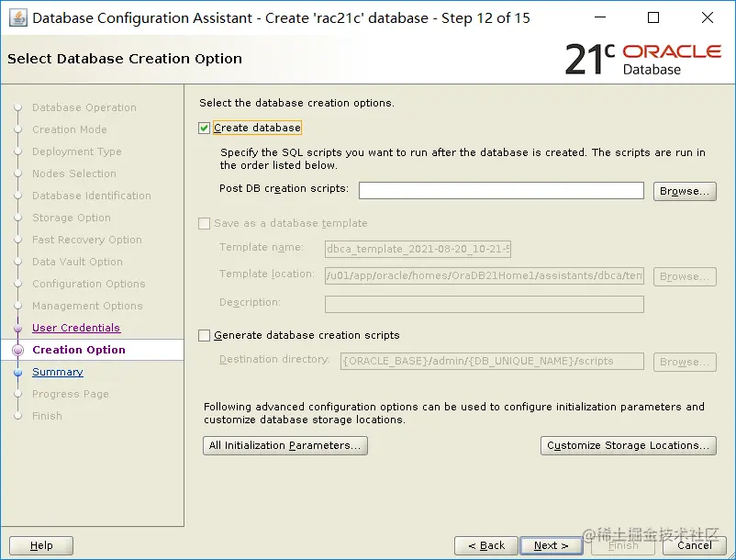Jump to User Credentials step
The width and height of the screenshot is (736, 560).
76,328
